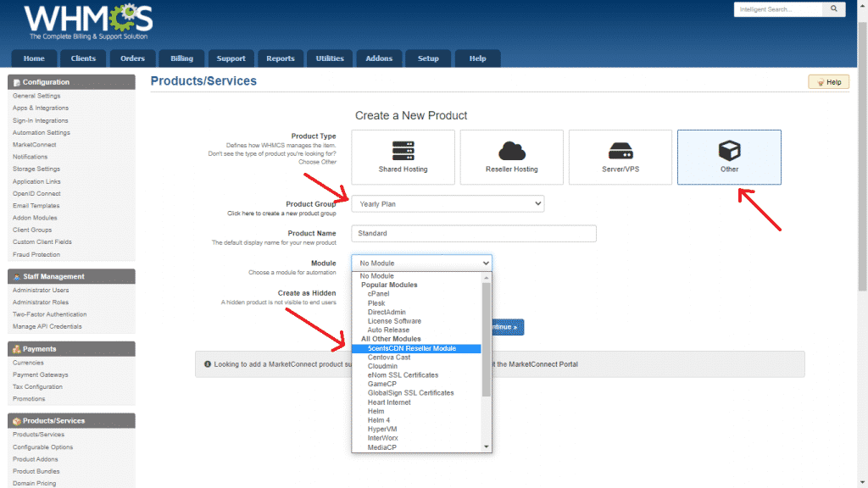
Task: Click the Staff Management header icon
Action: [17, 277]
